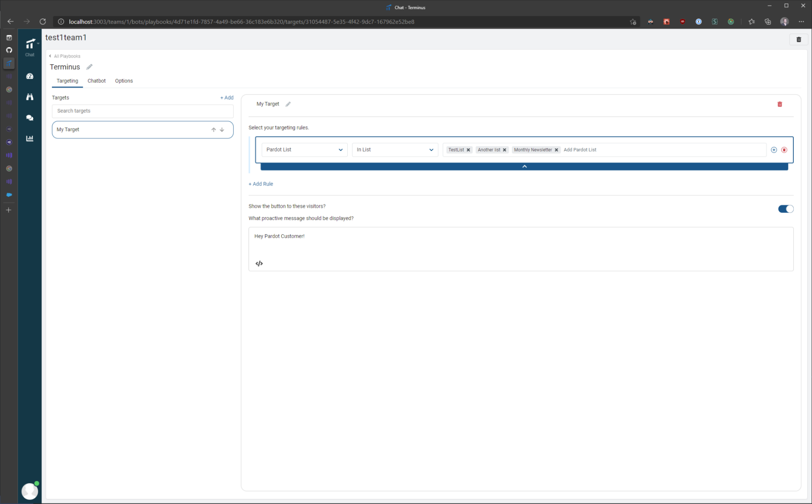Go back with the browser back arrow
The width and height of the screenshot is (812, 504).
[11, 22]
